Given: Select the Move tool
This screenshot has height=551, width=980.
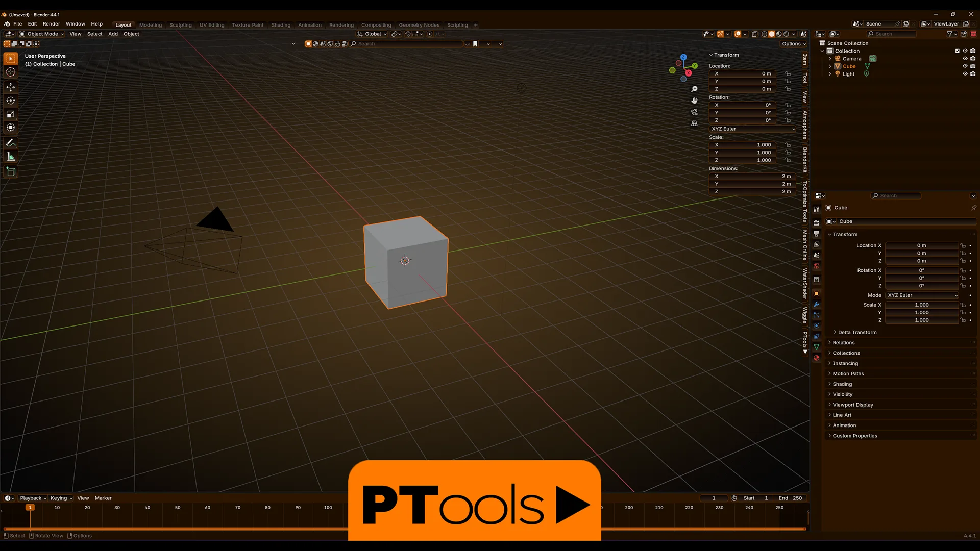Looking at the screenshot, I should click(11, 87).
